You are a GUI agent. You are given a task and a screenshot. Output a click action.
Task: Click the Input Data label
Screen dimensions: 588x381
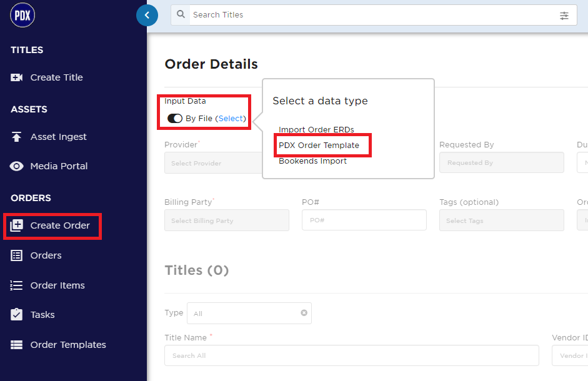coord(185,101)
